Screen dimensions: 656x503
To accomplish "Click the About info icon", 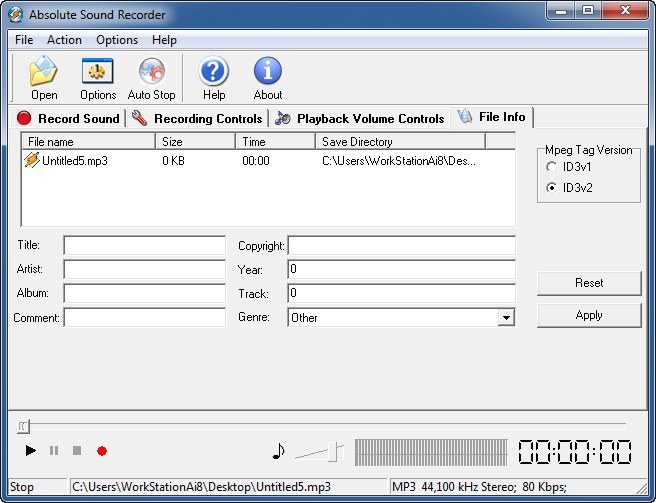I will click(268, 78).
